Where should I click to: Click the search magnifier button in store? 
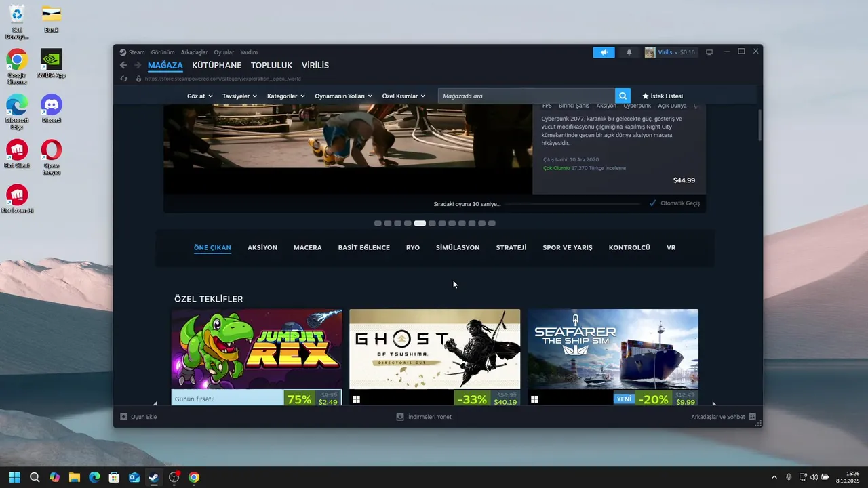coord(623,96)
